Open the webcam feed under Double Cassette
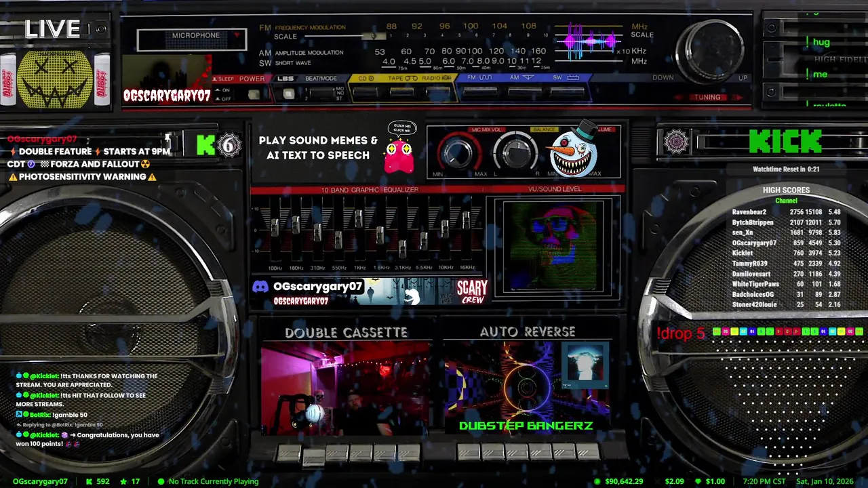The image size is (868, 488). [x=346, y=388]
